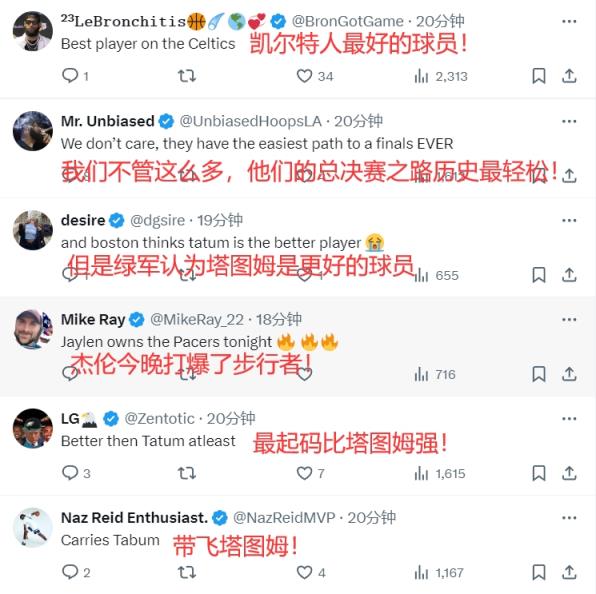The width and height of the screenshot is (596, 594).
Task: Expand the three-dot menu on Mike Ray tweet
Action: coord(569,320)
